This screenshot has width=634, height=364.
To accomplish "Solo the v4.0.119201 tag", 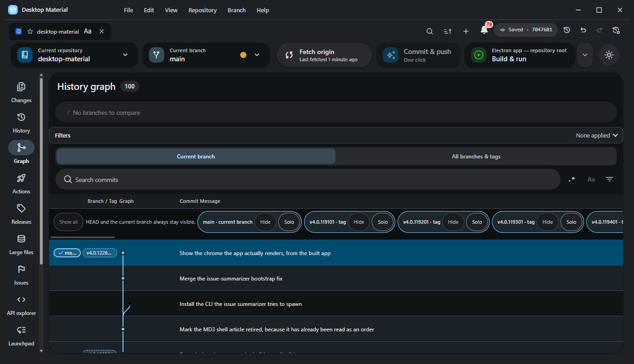I will (477, 222).
